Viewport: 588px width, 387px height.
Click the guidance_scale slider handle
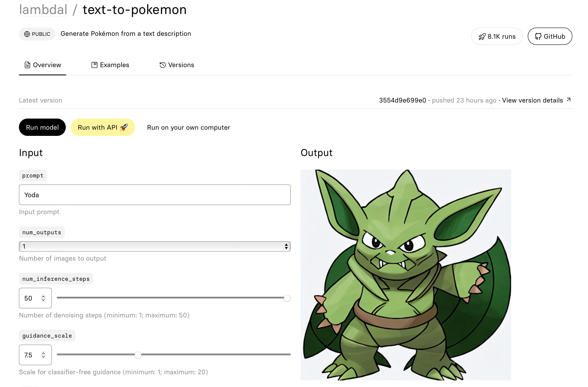[x=138, y=355]
